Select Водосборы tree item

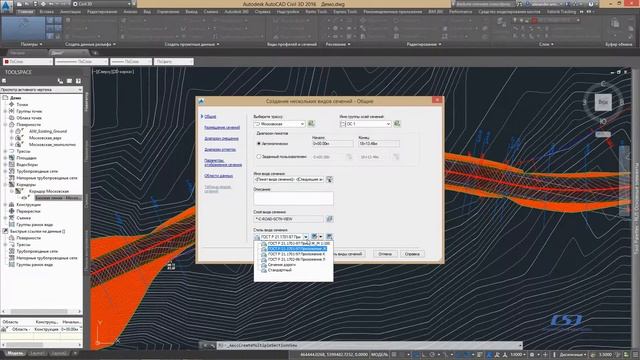point(27,164)
